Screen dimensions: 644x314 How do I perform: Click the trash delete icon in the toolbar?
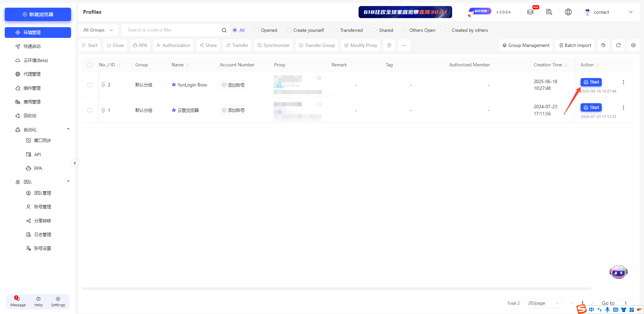pyautogui.click(x=389, y=45)
